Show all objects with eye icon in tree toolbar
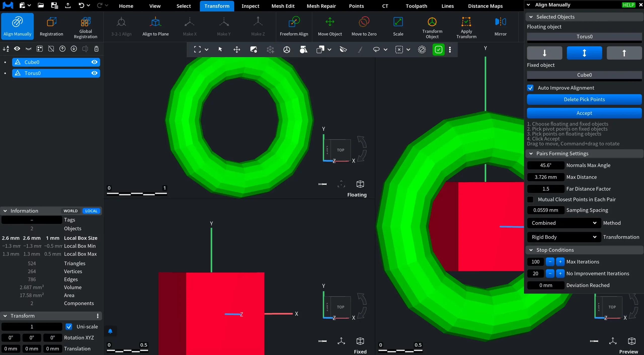Screen dimensions: 644x355 pos(17,49)
